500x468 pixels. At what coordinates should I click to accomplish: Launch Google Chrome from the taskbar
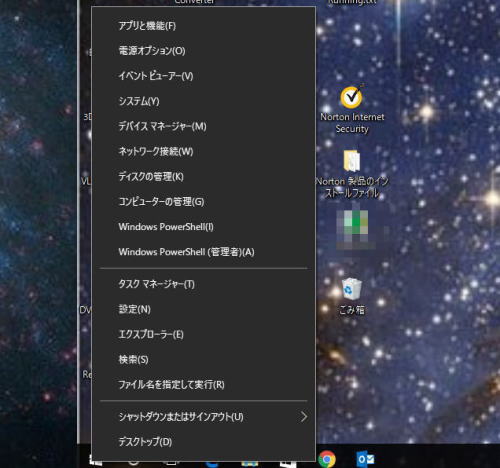[x=327, y=459]
